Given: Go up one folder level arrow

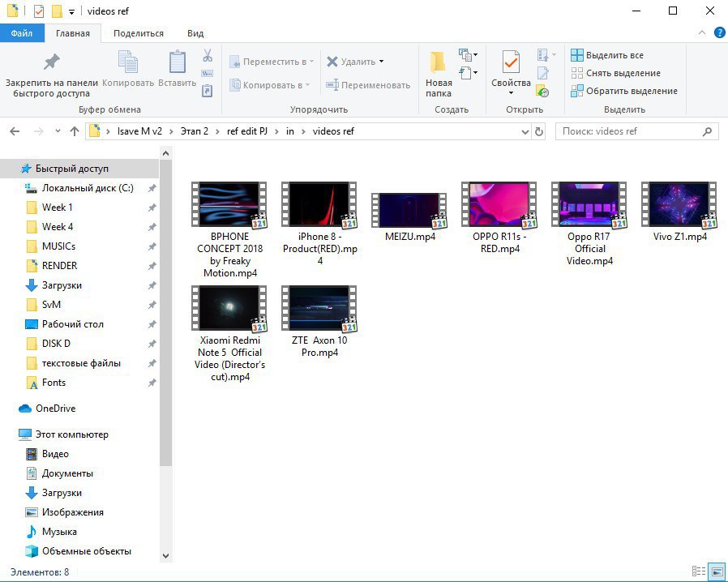Looking at the screenshot, I should tap(75, 131).
